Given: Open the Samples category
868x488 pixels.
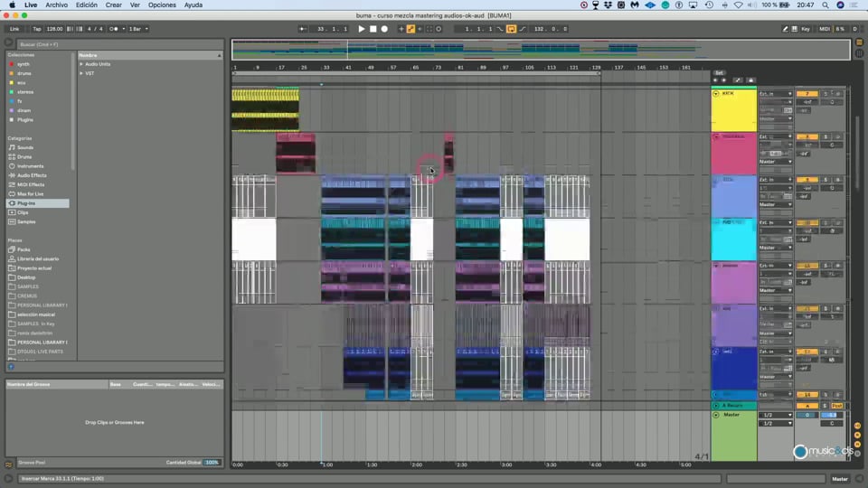Looking at the screenshot, I should point(26,222).
